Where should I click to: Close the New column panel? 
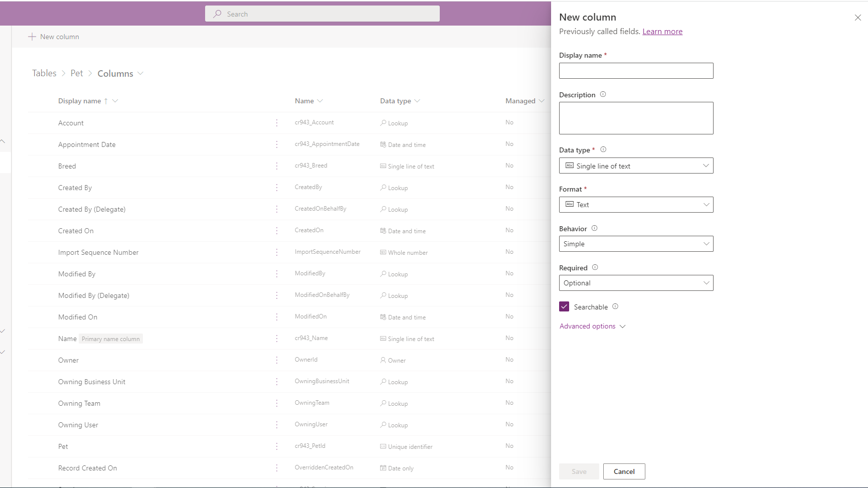858,18
